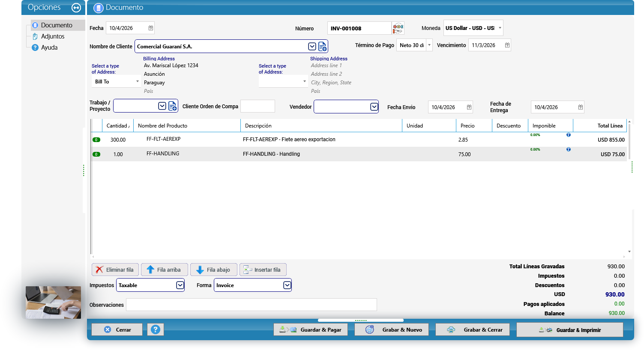Collapse the Opciones panel arrows icon
Screen dimensions: 644x350
76,8
